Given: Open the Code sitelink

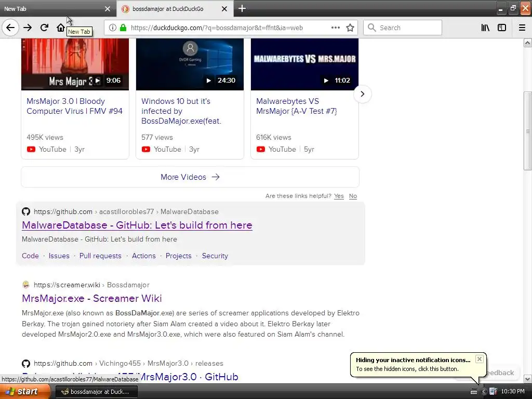Looking at the screenshot, I should (30, 256).
